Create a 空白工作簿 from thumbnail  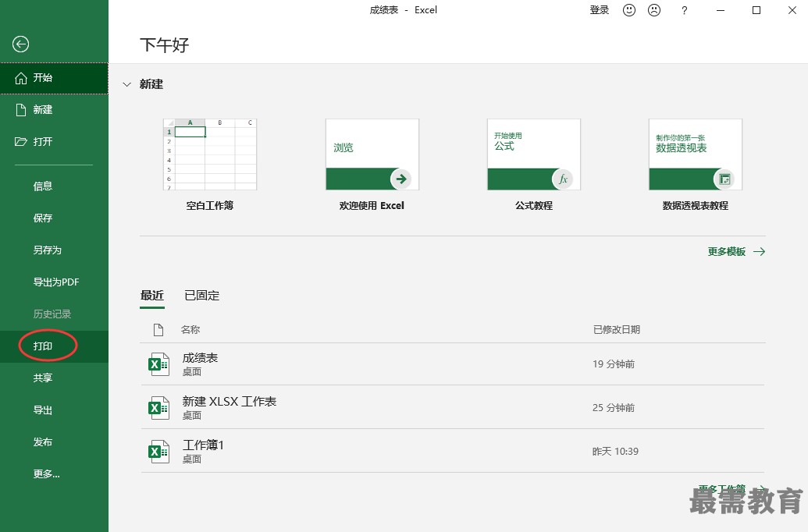(210, 154)
